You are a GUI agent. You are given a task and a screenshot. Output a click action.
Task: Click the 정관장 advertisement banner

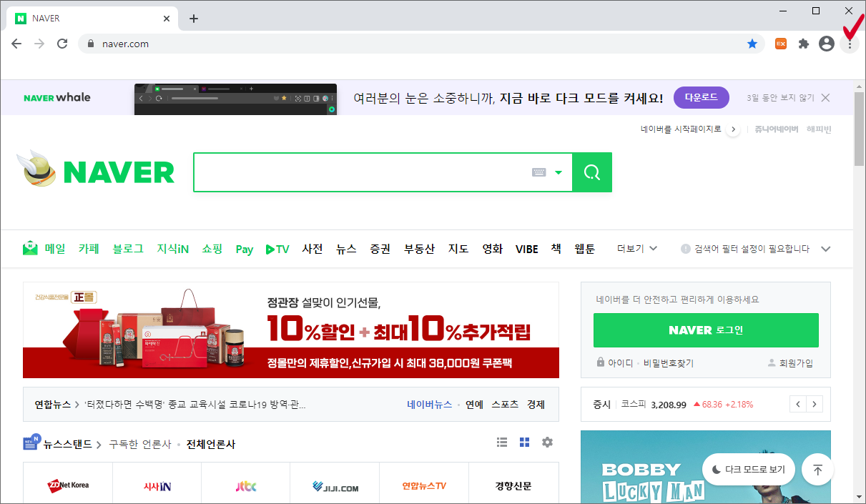tap(291, 330)
